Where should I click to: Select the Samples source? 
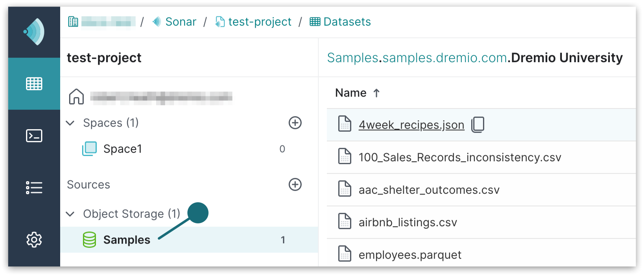126,240
